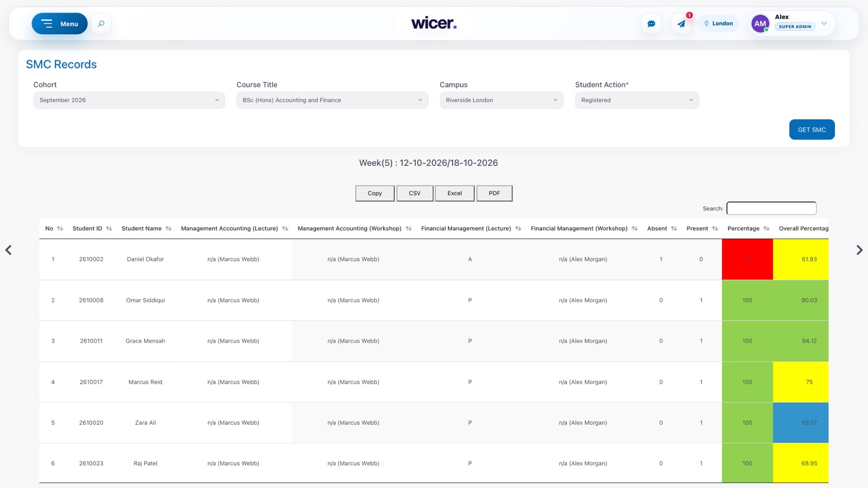Click the 94.12 overall percentage cell

[801, 341]
